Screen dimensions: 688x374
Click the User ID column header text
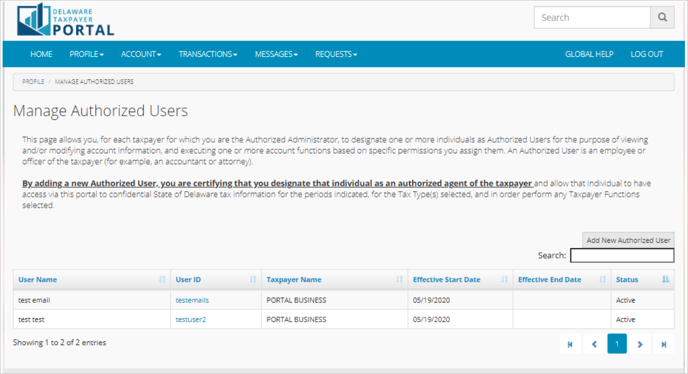click(188, 280)
